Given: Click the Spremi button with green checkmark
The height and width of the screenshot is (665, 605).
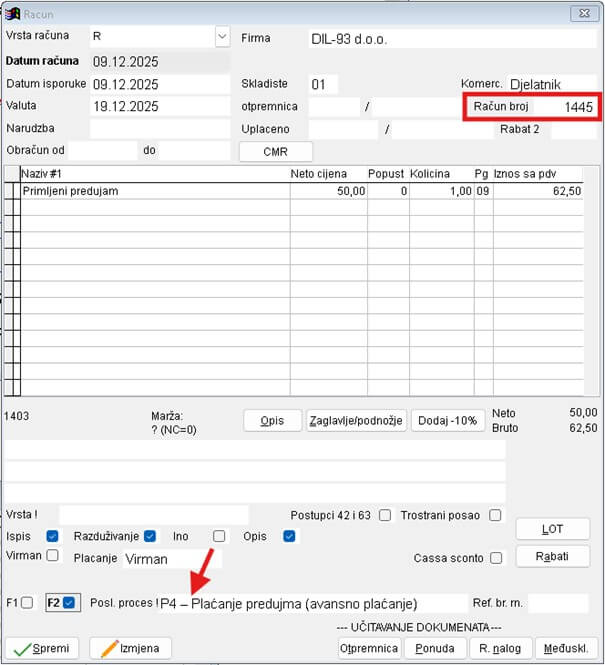Looking at the screenshot, I should (42, 648).
